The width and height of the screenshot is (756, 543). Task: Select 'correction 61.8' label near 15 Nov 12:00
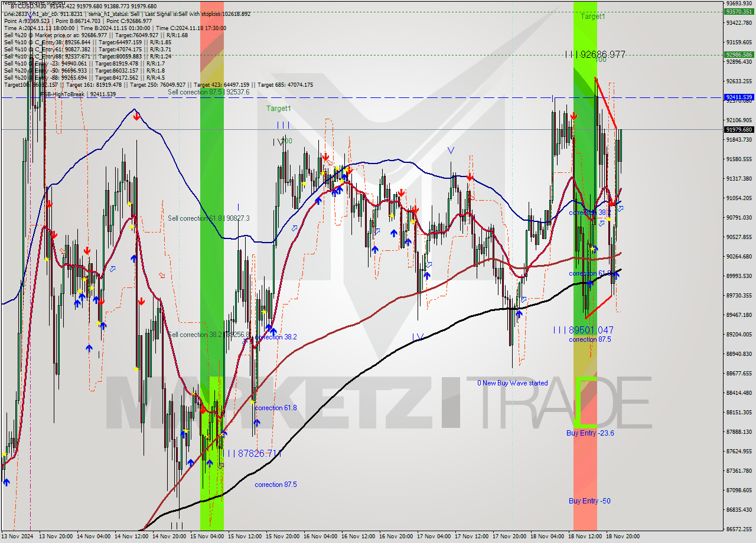[x=276, y=408]
